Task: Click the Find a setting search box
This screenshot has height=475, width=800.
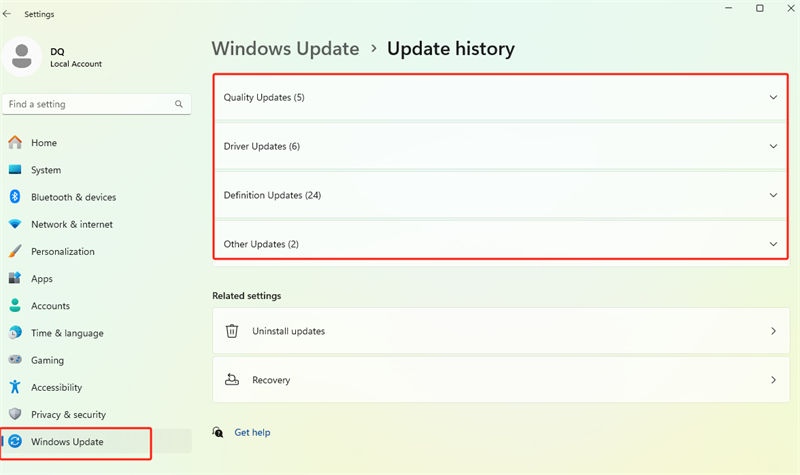Action: [x=96, y=104]
